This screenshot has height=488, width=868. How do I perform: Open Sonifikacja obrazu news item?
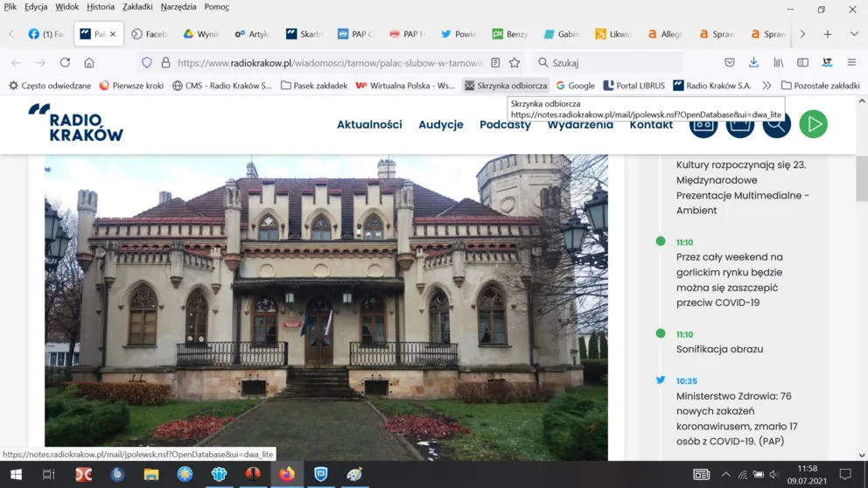point(719,349)
